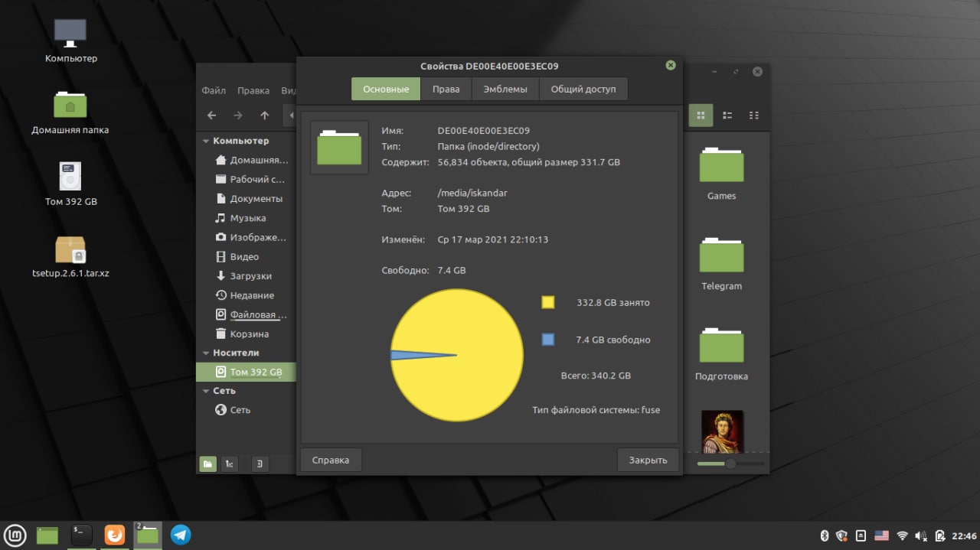Show tree view in sidebar pane
The width and height of the screenshot is (980, 550).
coord(230,464)
